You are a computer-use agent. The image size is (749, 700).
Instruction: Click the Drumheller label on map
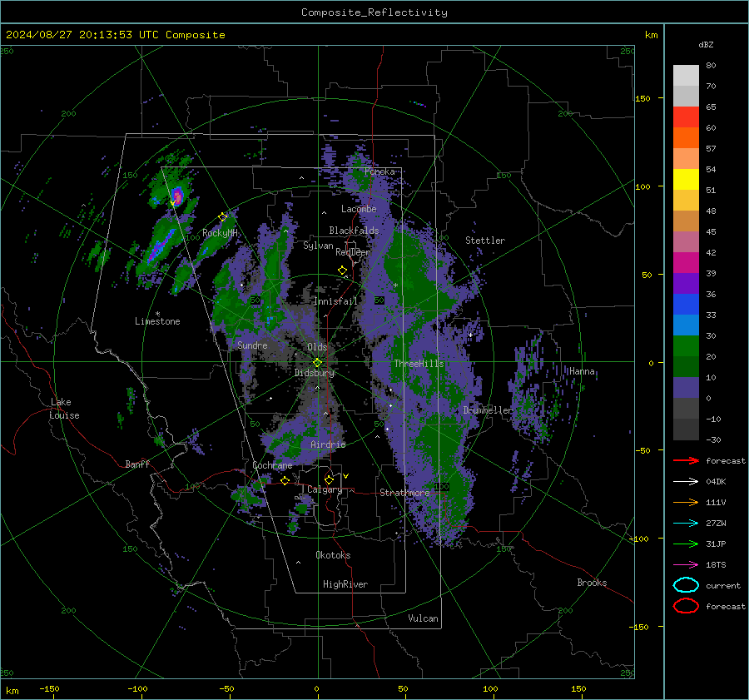click(x=488, y=410)
